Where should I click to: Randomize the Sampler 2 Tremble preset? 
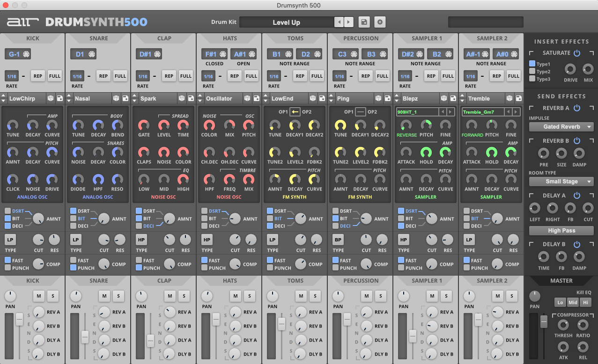pos(509,98)
